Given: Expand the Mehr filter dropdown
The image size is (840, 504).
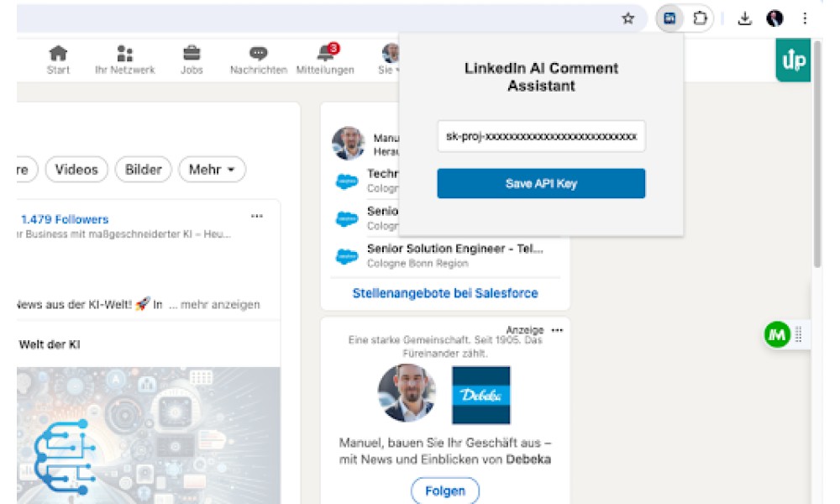Looking at the screenshot, I should tap(213, 170).
